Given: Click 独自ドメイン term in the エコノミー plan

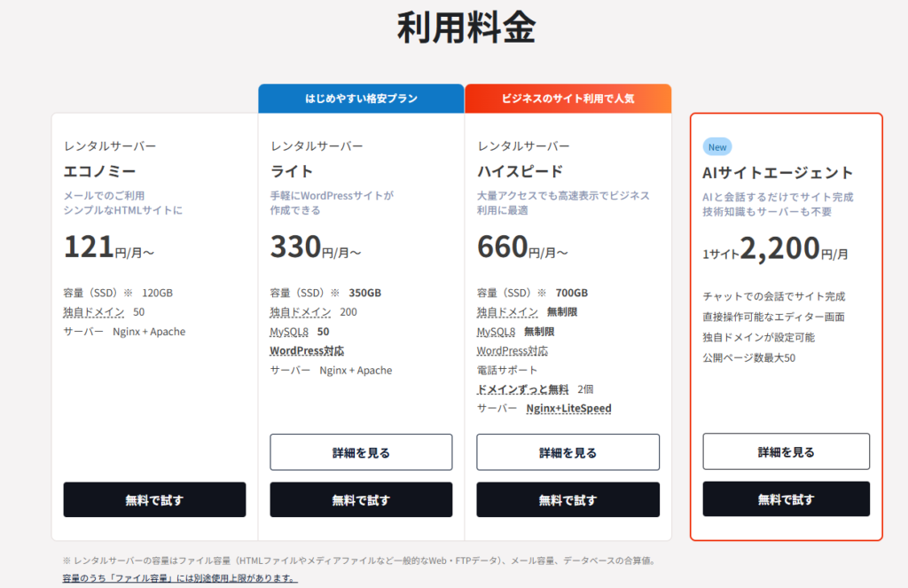Looking at the screenshot, I should [x=93, y=312].
